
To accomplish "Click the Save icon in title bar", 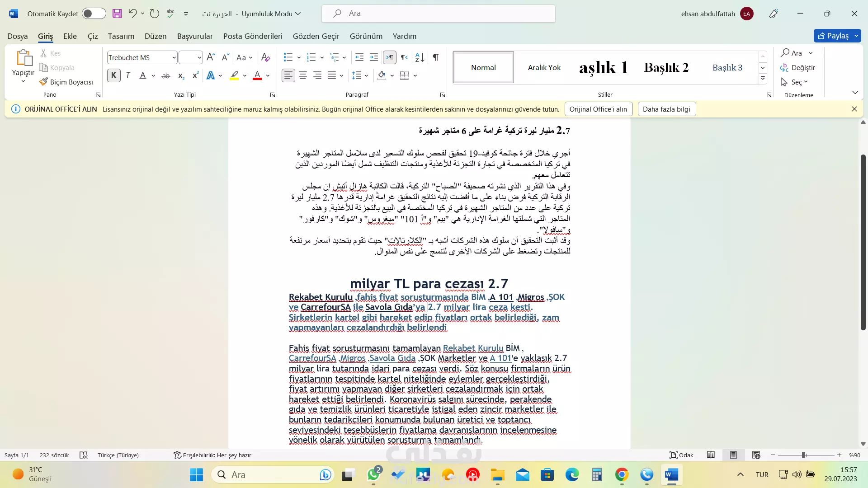I will point(117,14).
